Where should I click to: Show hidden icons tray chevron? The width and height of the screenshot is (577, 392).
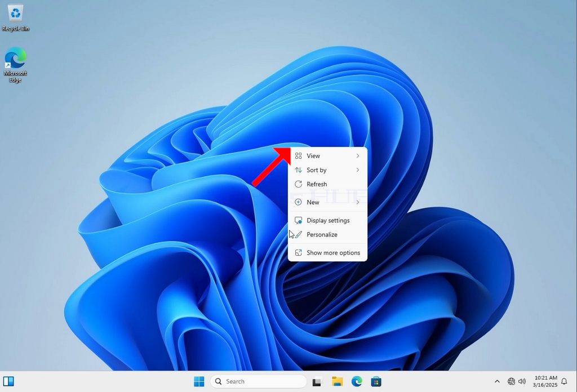[x=497, y=381]
